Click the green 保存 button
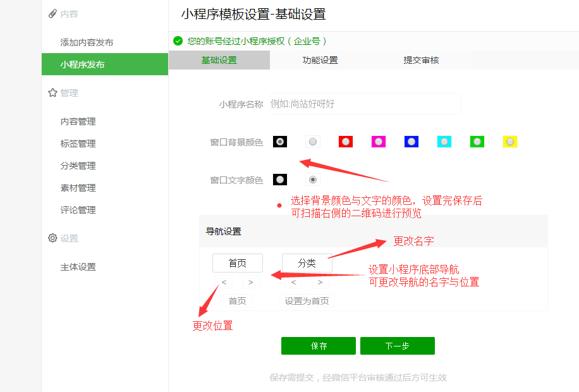579x392 pixels. [x=319, y=346]
